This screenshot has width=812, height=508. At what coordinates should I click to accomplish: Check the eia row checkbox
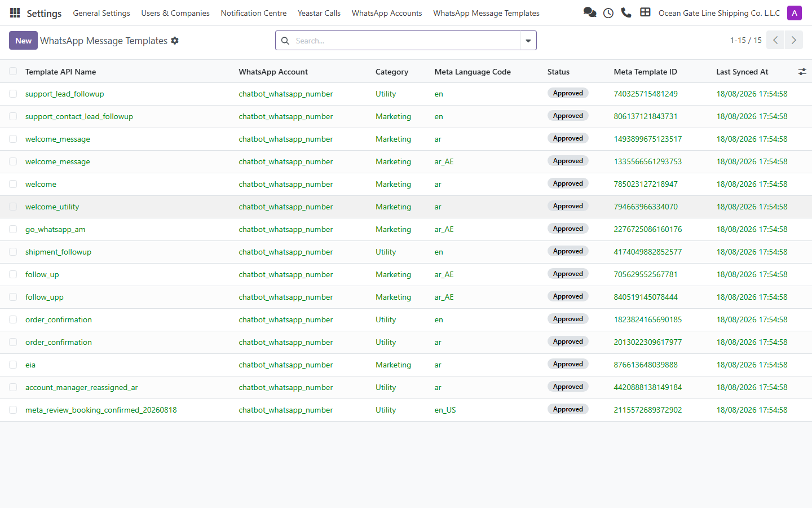(x=13, y=365)
